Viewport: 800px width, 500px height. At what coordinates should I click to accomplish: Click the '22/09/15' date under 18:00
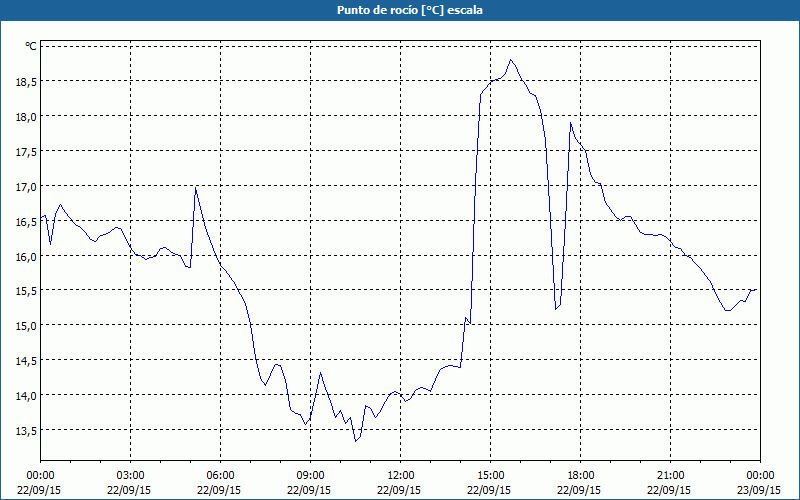pos(579,490)
